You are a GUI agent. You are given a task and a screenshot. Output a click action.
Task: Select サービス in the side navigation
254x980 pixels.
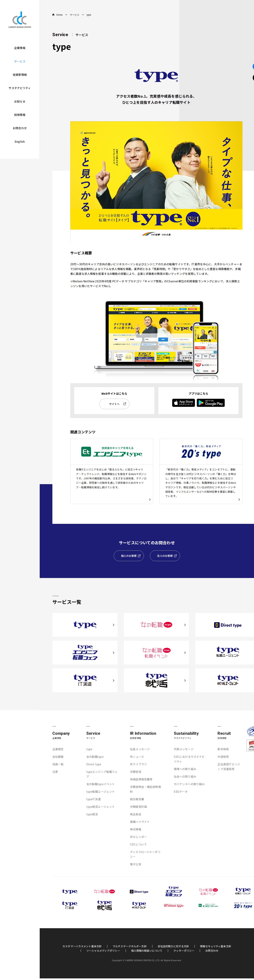[x=20, y=61]
